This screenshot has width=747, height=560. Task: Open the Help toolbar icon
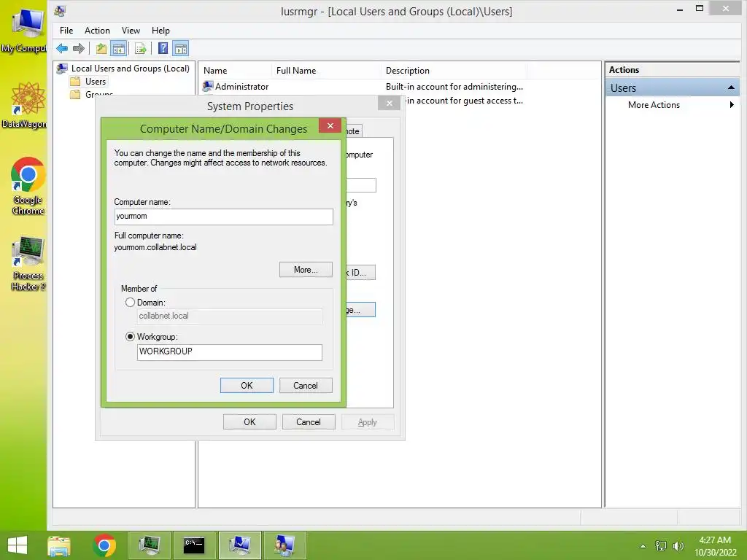pos(163,49)
